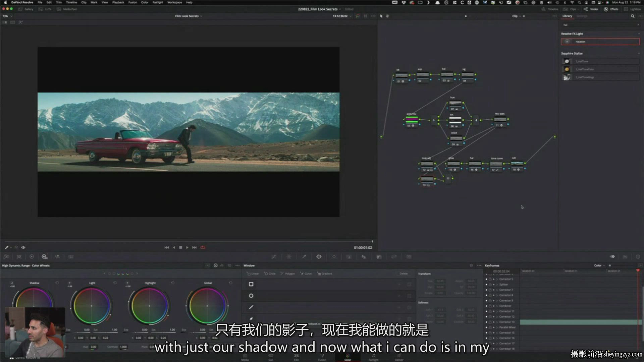The height and width of the screenshot is (362, 644).
Task: Reset the Shadow zone wheel
Action: pos(57,283)
